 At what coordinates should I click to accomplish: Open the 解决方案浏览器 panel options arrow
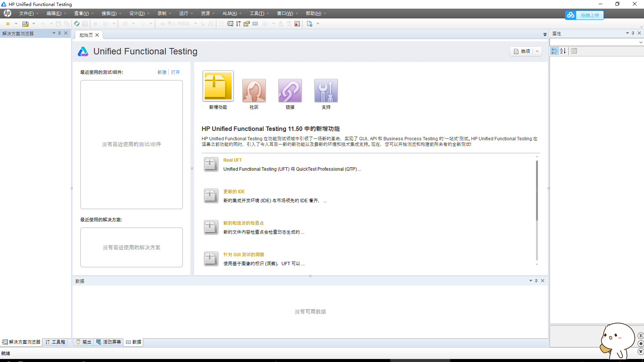click(x=54, y=33)
